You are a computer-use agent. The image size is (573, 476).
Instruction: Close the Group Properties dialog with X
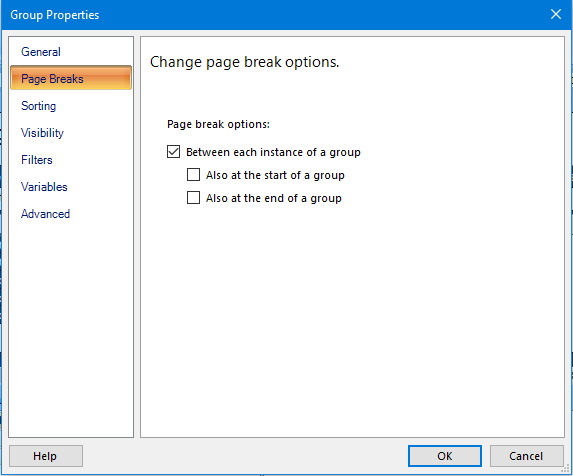pyautogui.click(x=556, y=15)
